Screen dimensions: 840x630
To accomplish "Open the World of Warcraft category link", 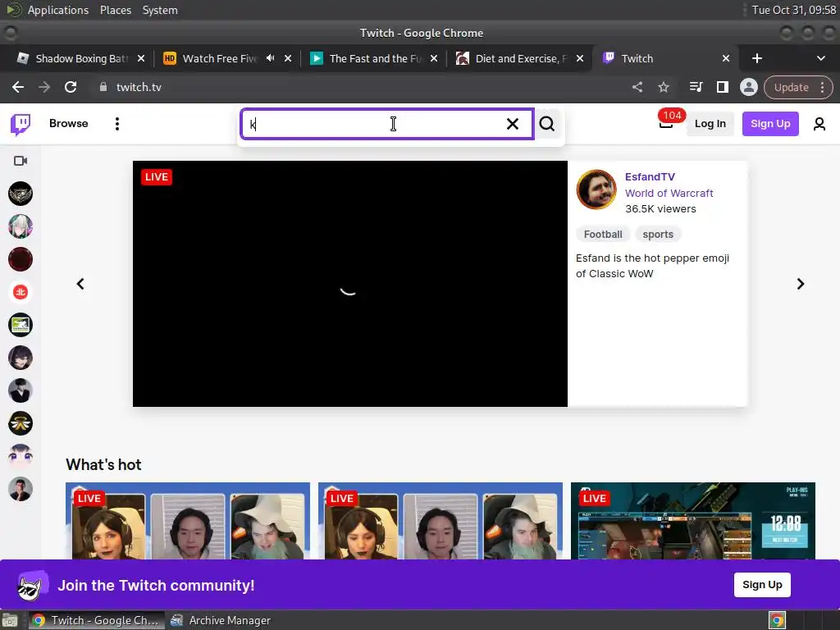I will click(669, 193).
